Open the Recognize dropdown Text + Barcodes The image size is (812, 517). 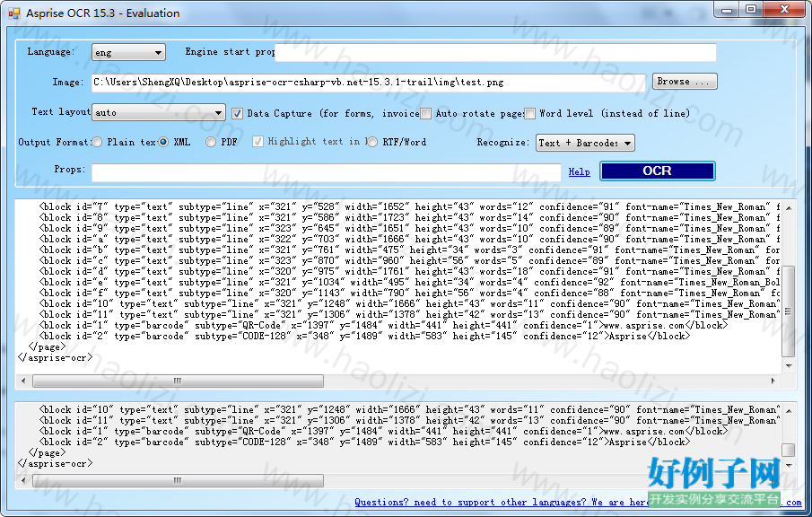pos(585,143)
